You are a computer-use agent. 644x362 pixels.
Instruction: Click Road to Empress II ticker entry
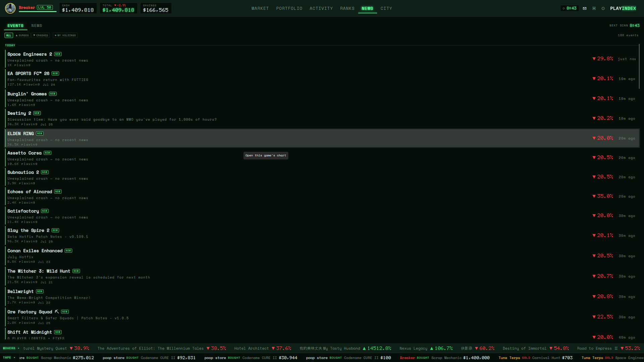608,349
